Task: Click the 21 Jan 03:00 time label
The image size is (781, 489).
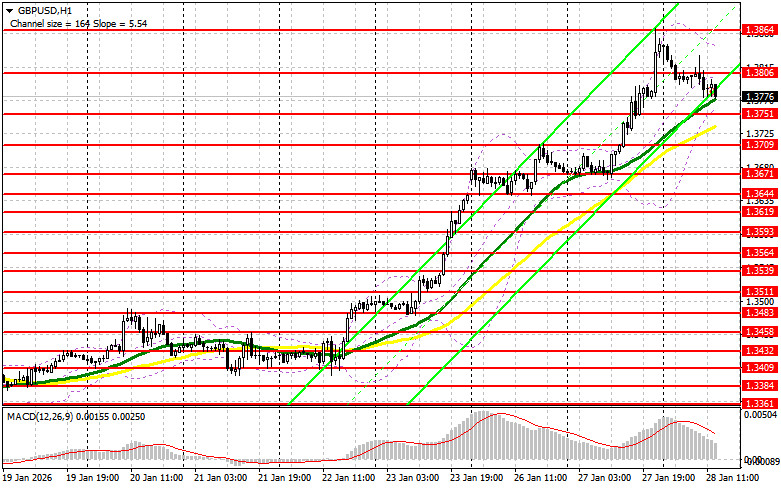Action: click(x=221, y=478)
